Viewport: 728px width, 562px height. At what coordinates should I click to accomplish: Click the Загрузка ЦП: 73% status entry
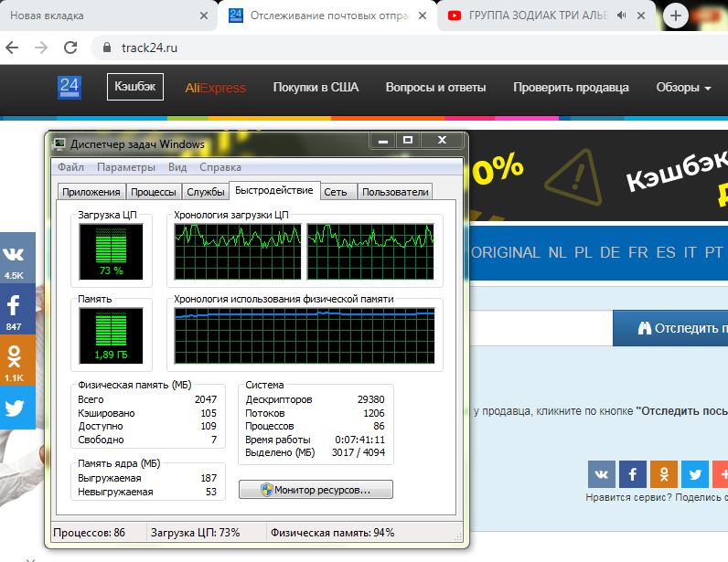point(196,532)
